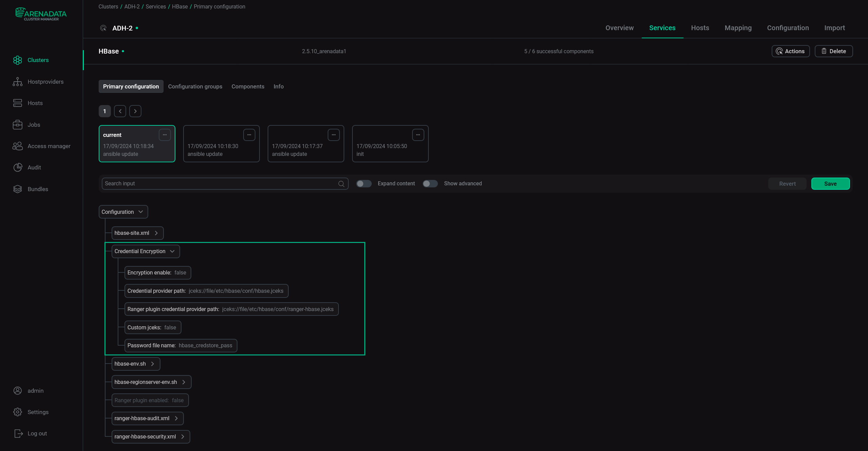
Task: Open Settings via the gear icon
Action: pyautogui.click(x=18, y=412)
